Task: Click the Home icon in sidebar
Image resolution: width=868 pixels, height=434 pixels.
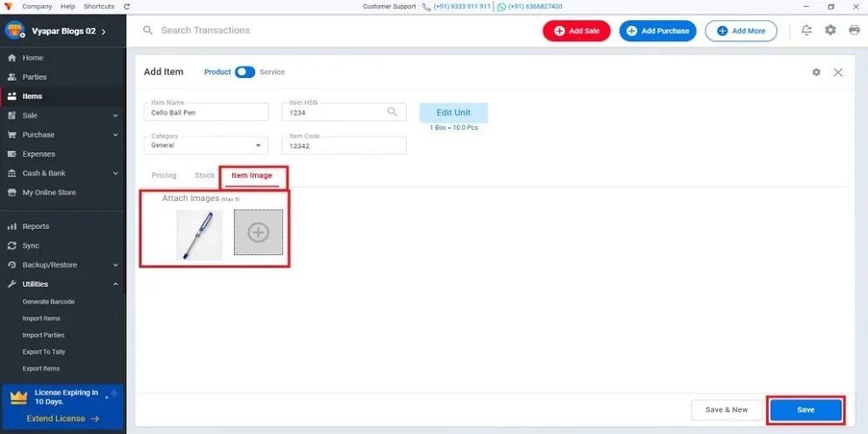Action: tap(11, 58)
